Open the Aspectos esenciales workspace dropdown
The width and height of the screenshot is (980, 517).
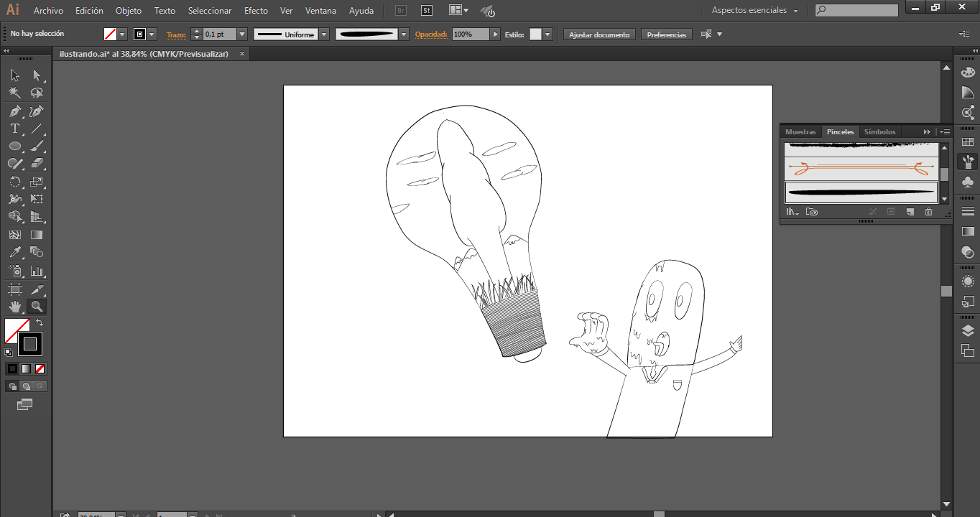(754, 11)
